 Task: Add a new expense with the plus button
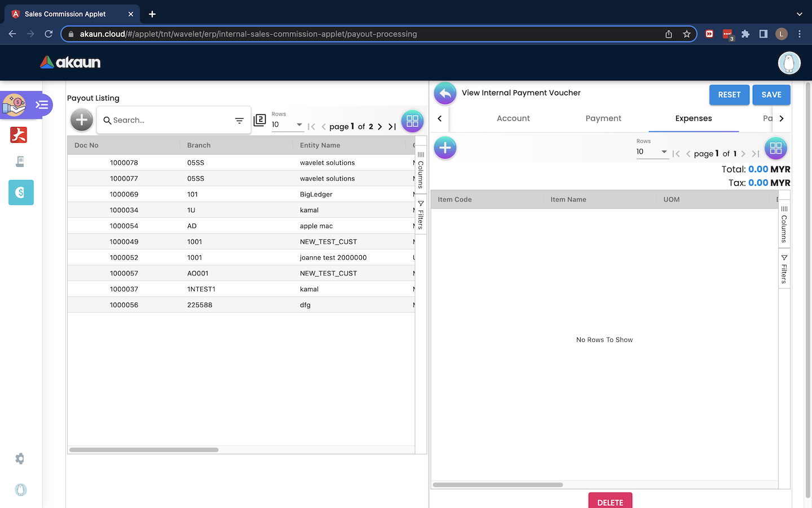(445, 148)
